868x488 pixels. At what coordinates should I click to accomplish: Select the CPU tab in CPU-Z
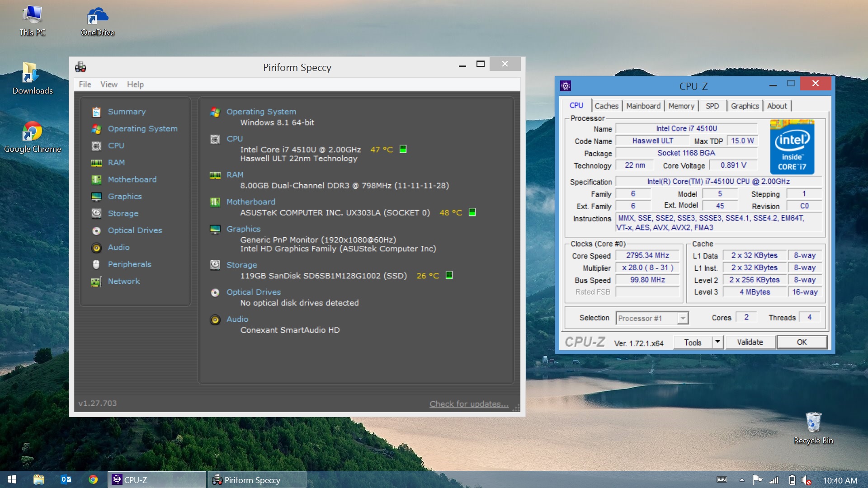pyautogui.click(x=576, y=105)
